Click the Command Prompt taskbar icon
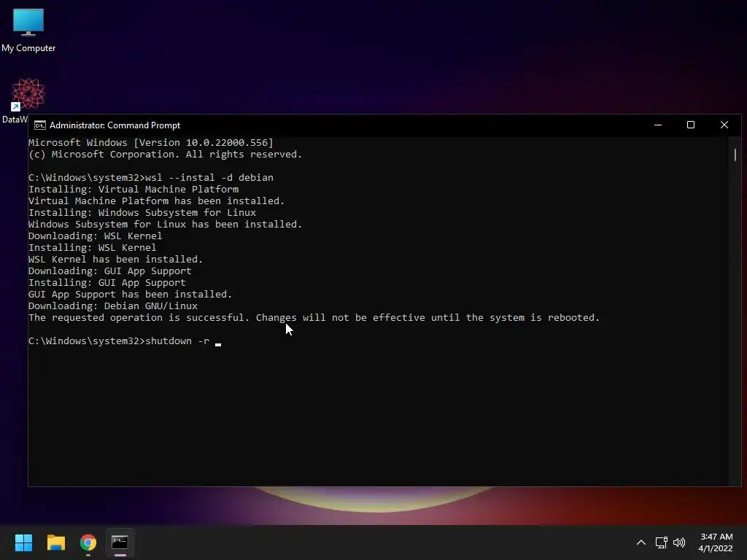The width and height of the screenshot is (747, 560). [x=120, y=542]
